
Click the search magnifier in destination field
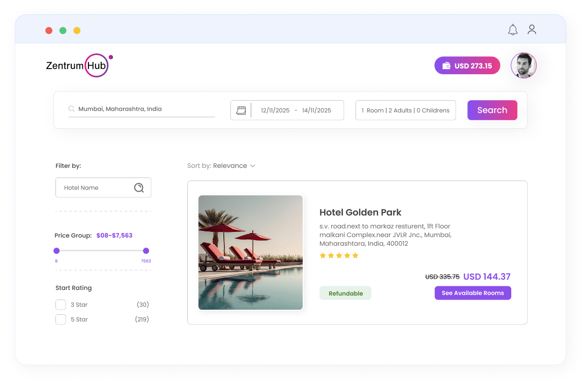tap(71, 108)
